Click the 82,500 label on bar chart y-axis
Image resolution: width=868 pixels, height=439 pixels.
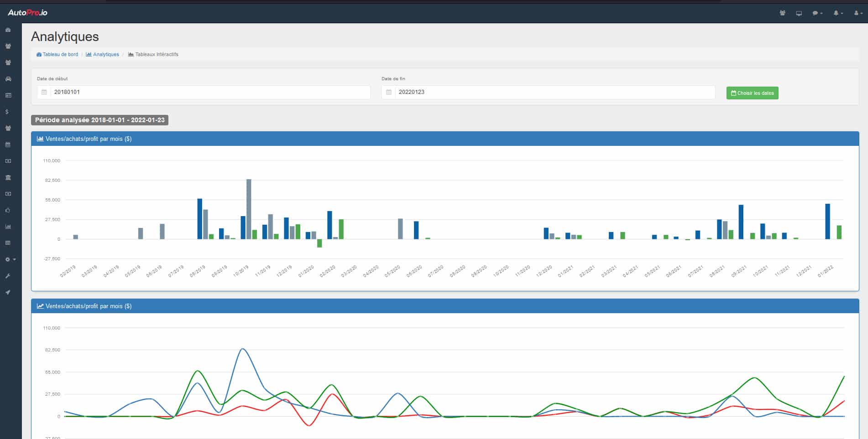(x=52, y=180)
